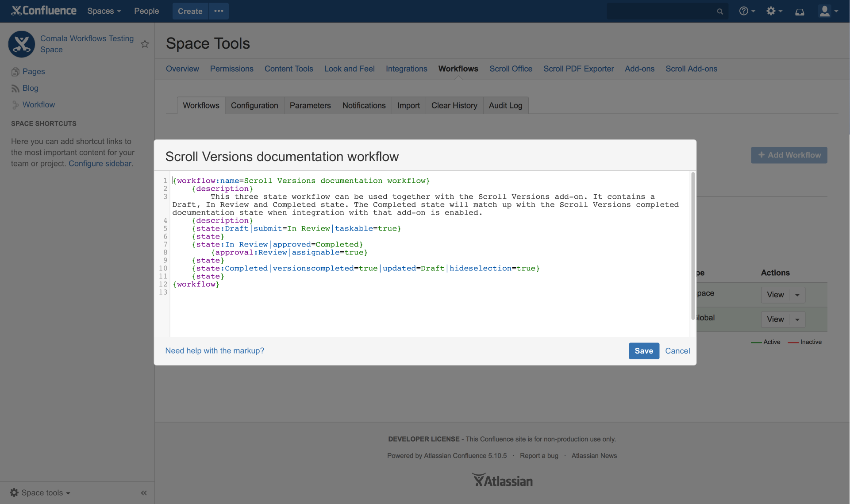Select the Workflows space tools tab
The height and width of the screenshot is (504, 850).
[458, 69]
